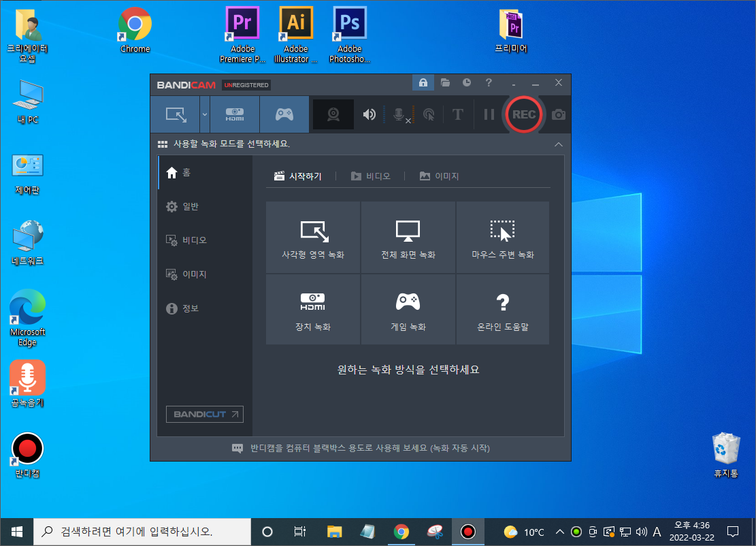Select 곰녹음기 desktop shortcut
The image size is (756, 546).
point(27,383)
